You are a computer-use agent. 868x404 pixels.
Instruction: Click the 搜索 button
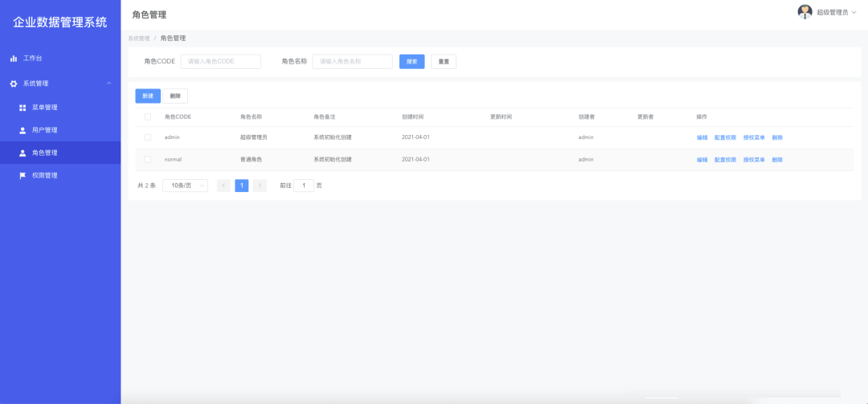click(x=411, y=61)
